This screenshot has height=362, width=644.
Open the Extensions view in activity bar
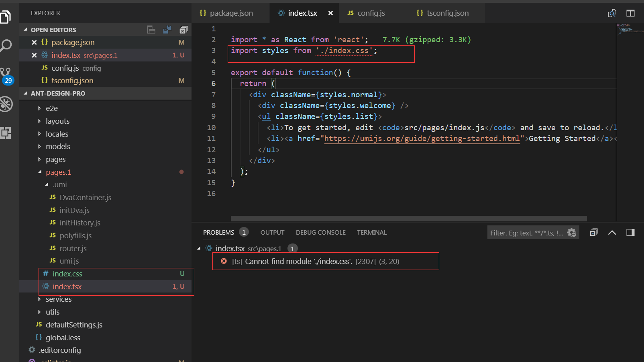click(x=6, y=133)
